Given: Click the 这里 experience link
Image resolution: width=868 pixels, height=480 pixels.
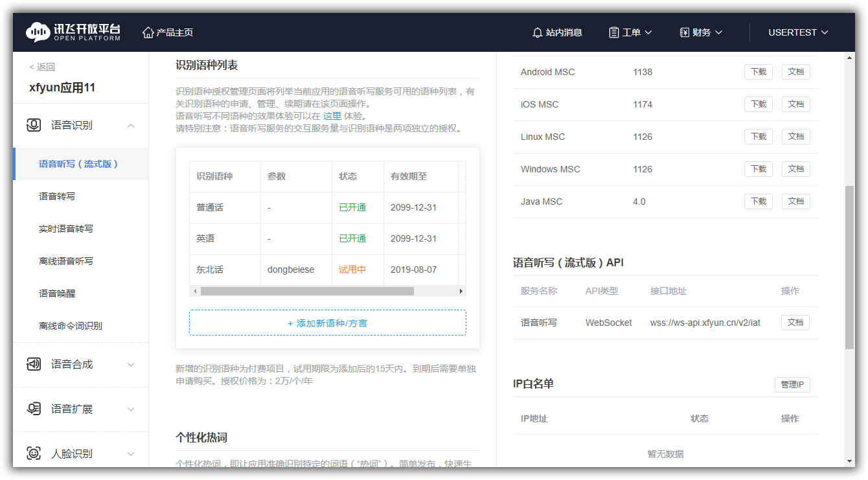Looking at the screenshot, I should tap(332, 116).
